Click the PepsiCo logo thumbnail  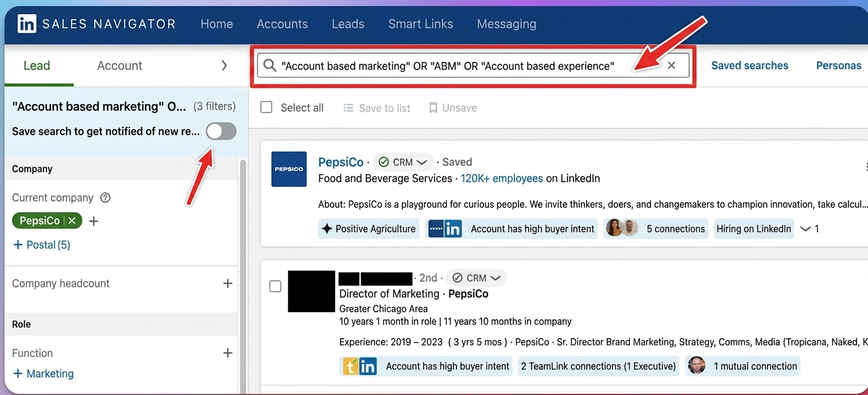click(289, 169)
